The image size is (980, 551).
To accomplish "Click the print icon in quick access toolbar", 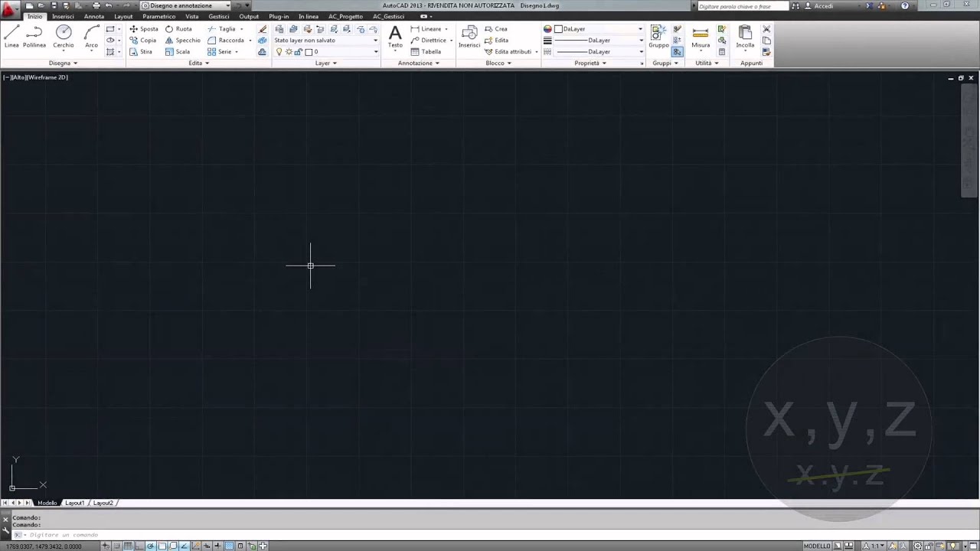I will coord(96,5).
